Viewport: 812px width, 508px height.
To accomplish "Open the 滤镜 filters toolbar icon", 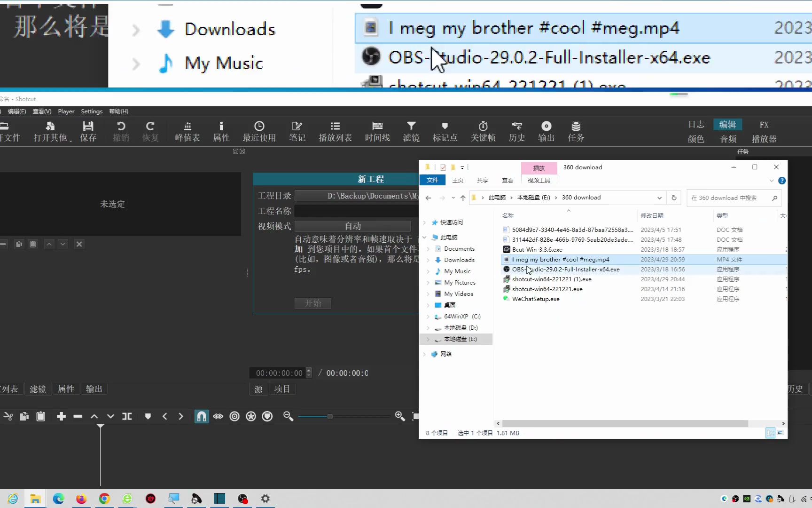I will (411, 131).
